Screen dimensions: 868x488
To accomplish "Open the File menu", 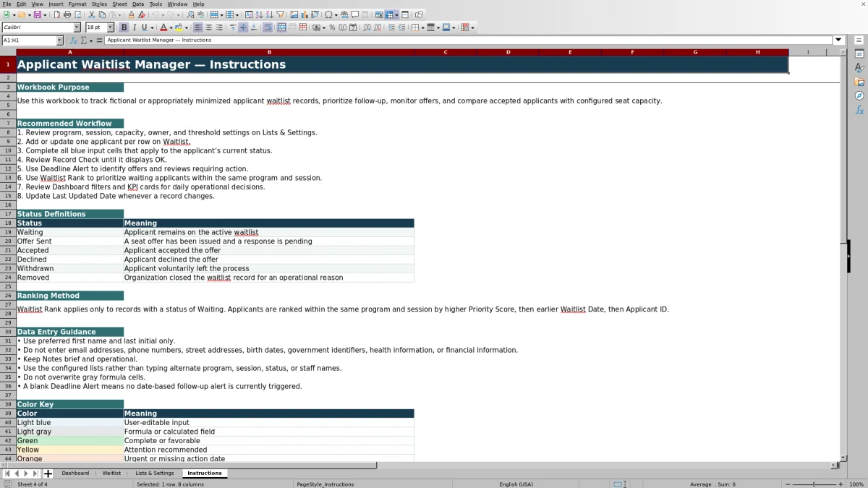I will 7,4.
